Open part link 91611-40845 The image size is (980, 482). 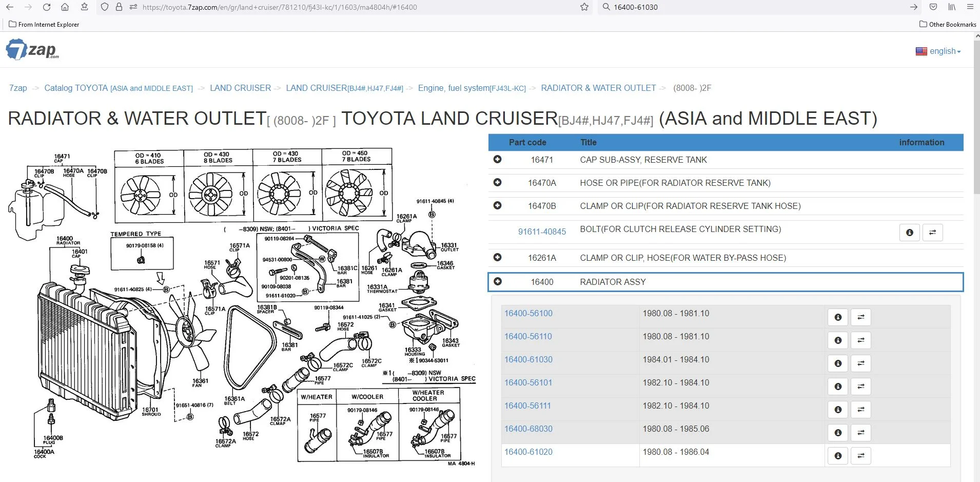[542, 232]
